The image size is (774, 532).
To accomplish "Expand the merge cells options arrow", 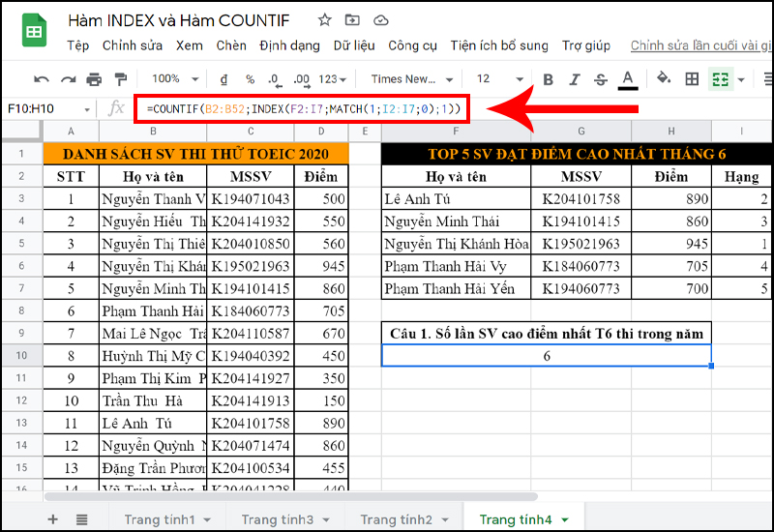I will pos(741,79).
